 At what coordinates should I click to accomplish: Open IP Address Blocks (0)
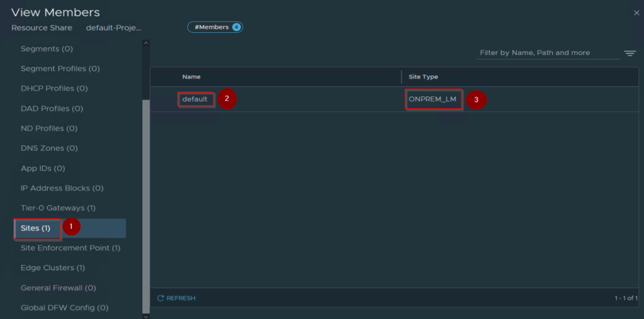[62, 188]
